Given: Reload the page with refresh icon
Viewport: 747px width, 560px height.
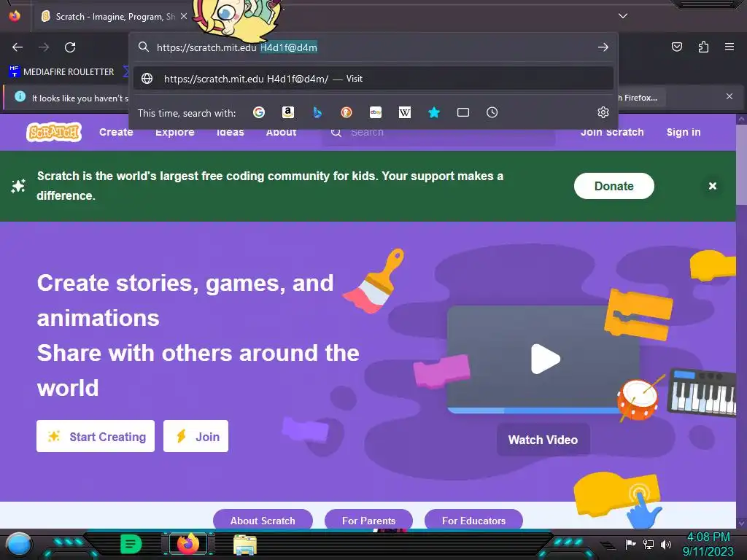Looking at the screenshot, I should pyautogui.click(x=70, y=47).
